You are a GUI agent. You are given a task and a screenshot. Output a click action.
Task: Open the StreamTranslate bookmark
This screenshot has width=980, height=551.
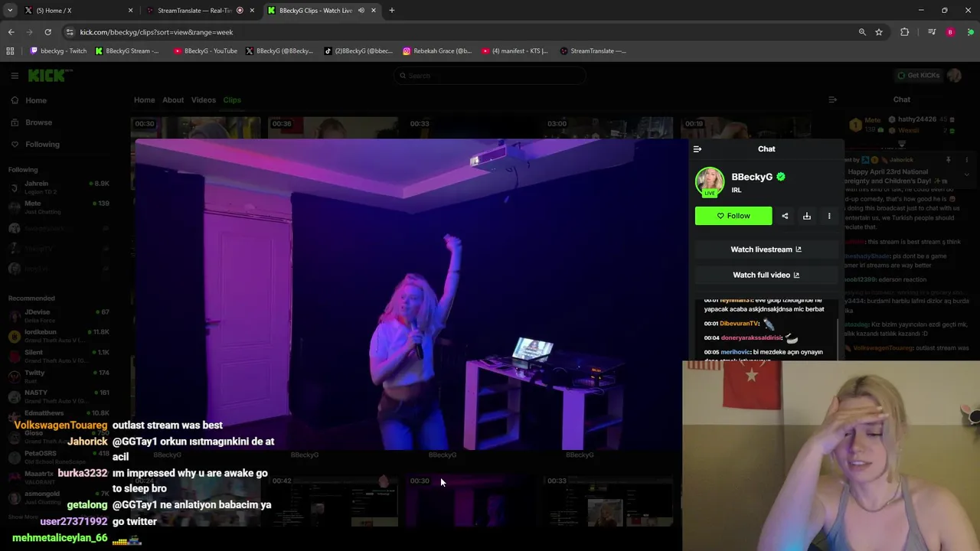(593, 51)
